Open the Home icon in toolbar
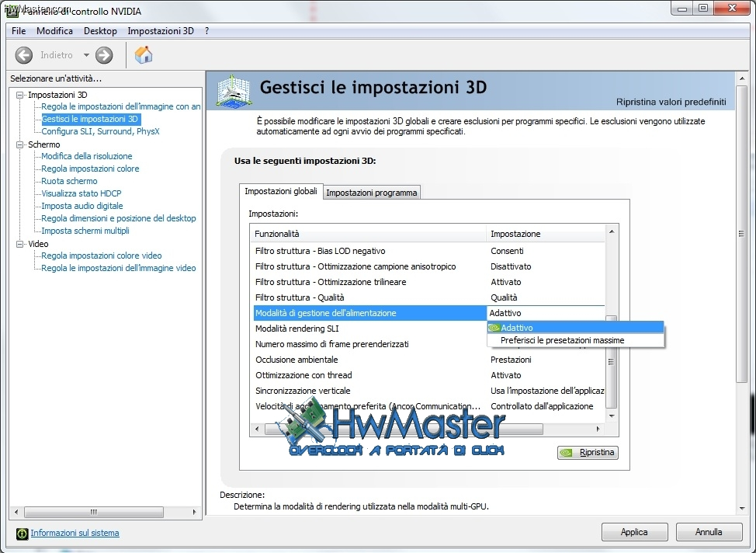 (x=143, y=54)
